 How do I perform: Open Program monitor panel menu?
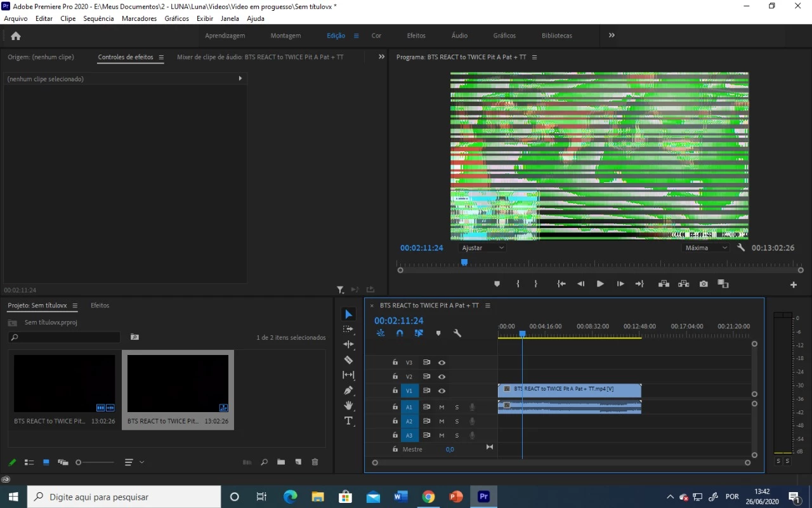tap(534, 57)
